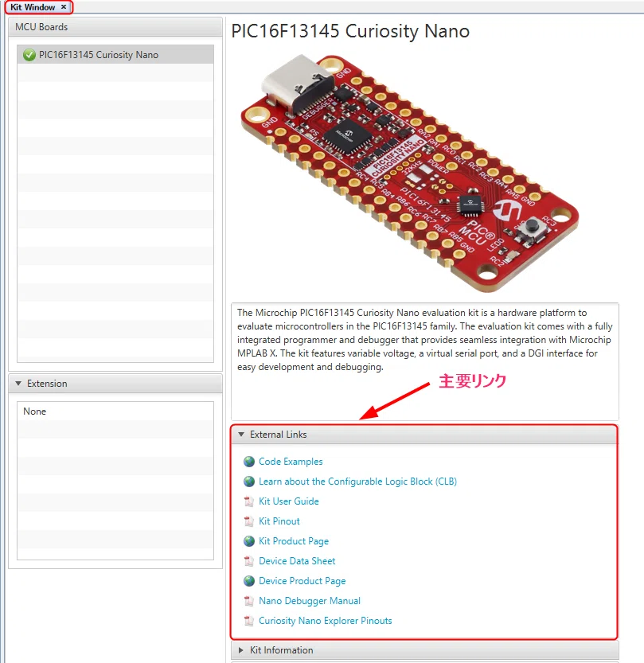The image size is (644, 663).
Task: Expand the Kit Information section
Action: click(x=241, y=650)
